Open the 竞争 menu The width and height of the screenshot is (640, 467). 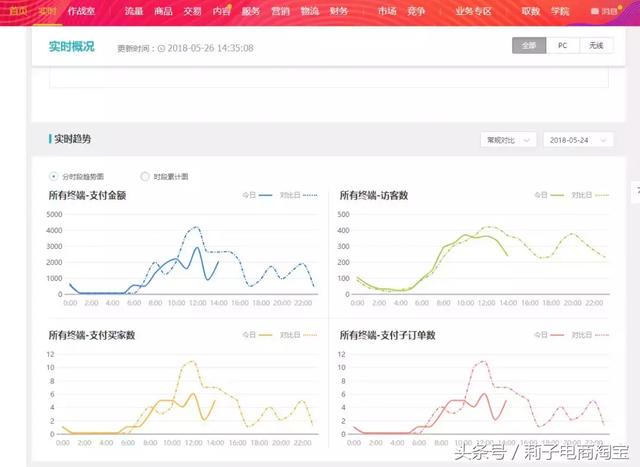click(x=416, y=11)
